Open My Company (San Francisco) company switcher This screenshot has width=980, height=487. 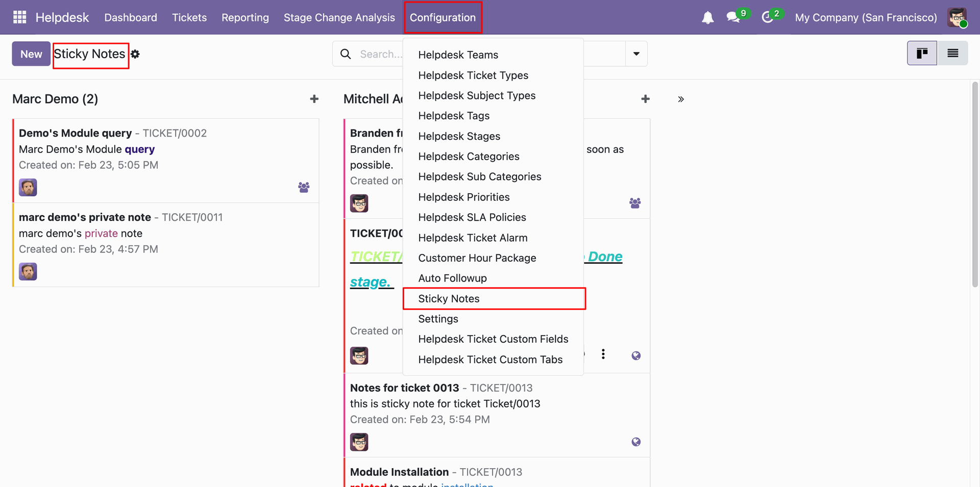point(866,18)
